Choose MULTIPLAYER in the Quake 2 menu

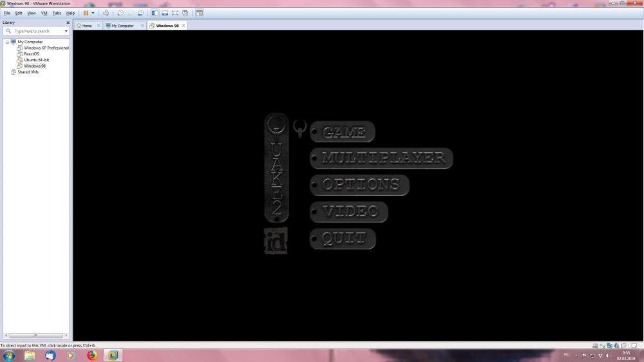(x=381, y=158)
